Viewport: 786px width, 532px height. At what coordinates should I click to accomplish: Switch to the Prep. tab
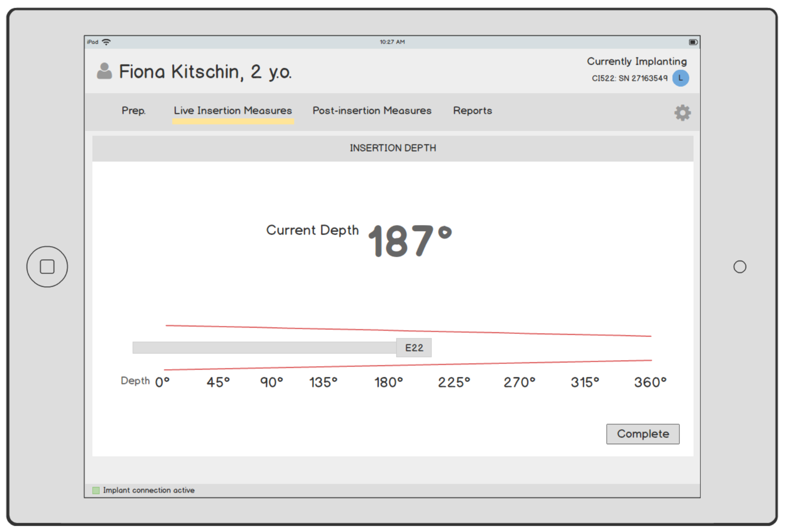click(x=133, y=111)
